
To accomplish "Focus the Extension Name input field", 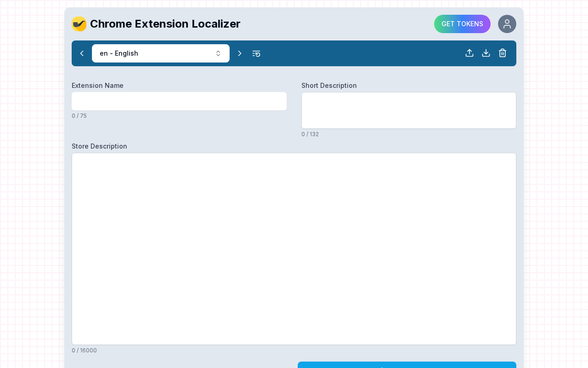I will [179, 101].
